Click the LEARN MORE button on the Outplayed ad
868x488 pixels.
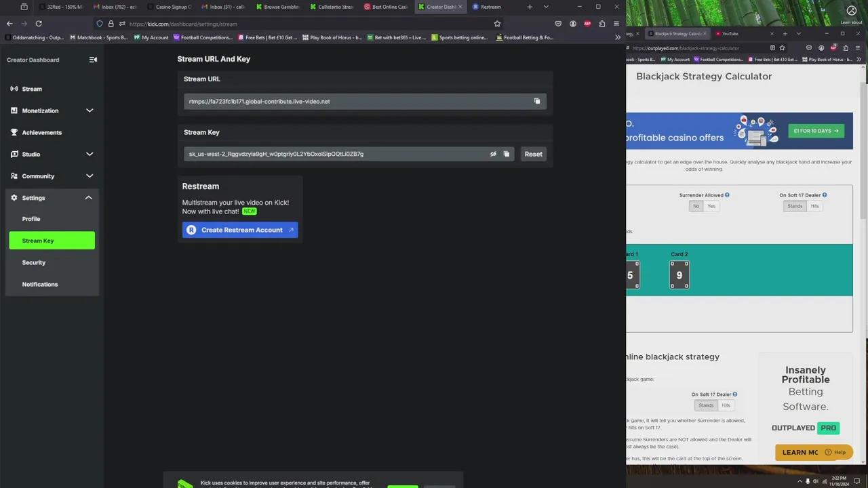[800, 452]
